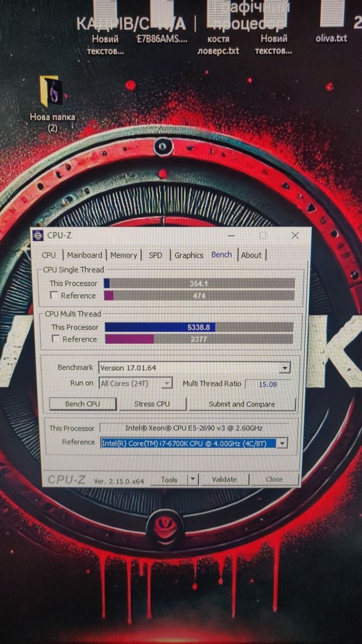
Task: Click the Stress CPU button
Action: pos(152,404)
